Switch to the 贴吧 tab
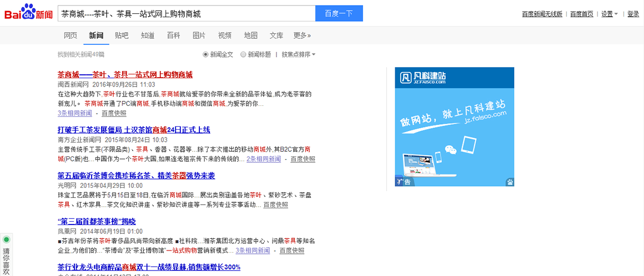 (x=122, y=35)
